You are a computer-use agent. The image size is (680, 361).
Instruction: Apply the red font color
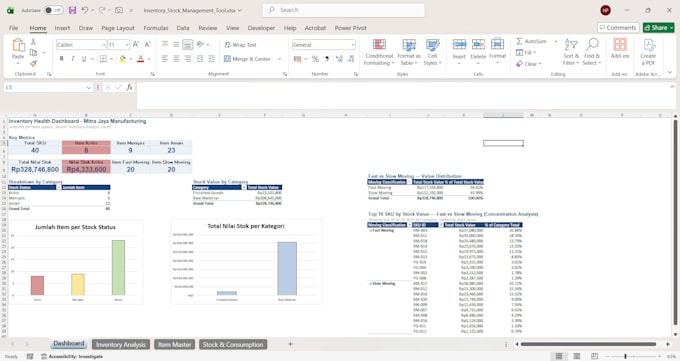tap(141, 59)
